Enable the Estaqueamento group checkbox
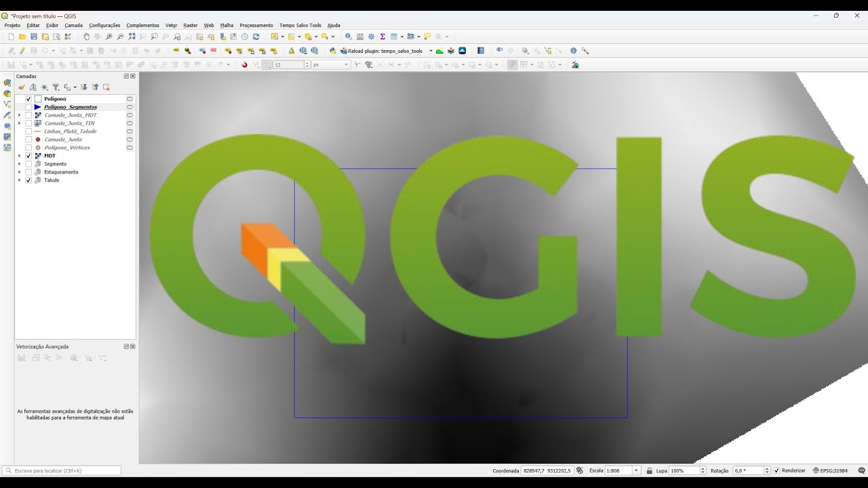This screenshot has height=488, width=868. click(x=28, y=172)
